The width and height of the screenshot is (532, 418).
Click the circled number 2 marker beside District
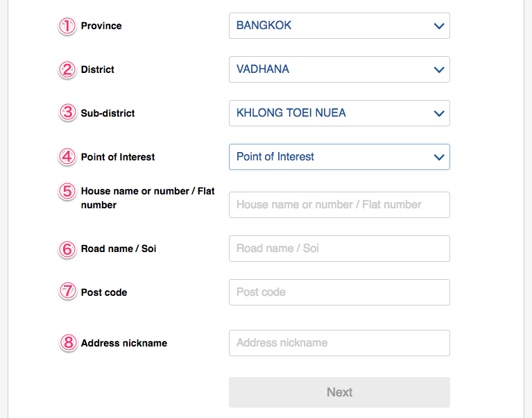click(x=67, y=69)
